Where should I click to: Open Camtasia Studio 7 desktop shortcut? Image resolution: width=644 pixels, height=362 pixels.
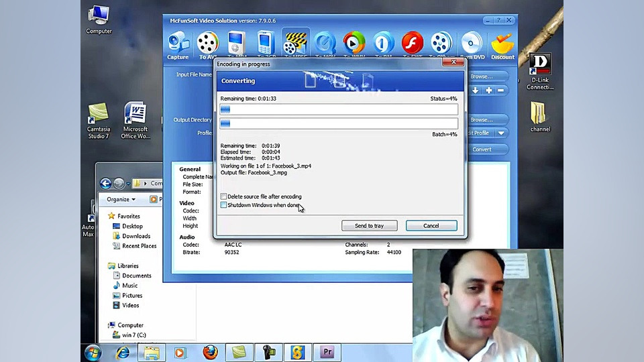(x=99, y=121)
